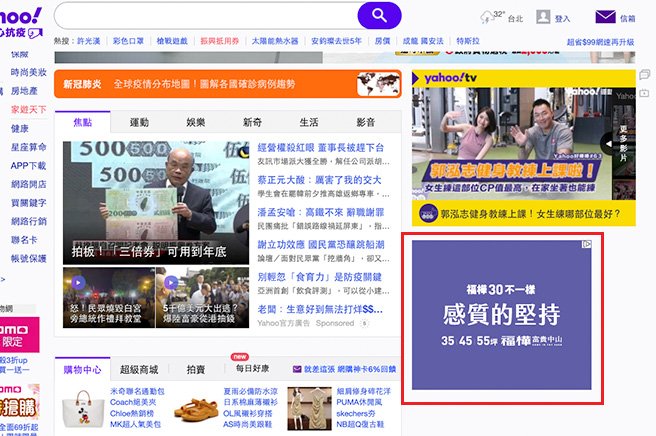
Task: Click trending search 特斯拉
Action: [468, 41]
